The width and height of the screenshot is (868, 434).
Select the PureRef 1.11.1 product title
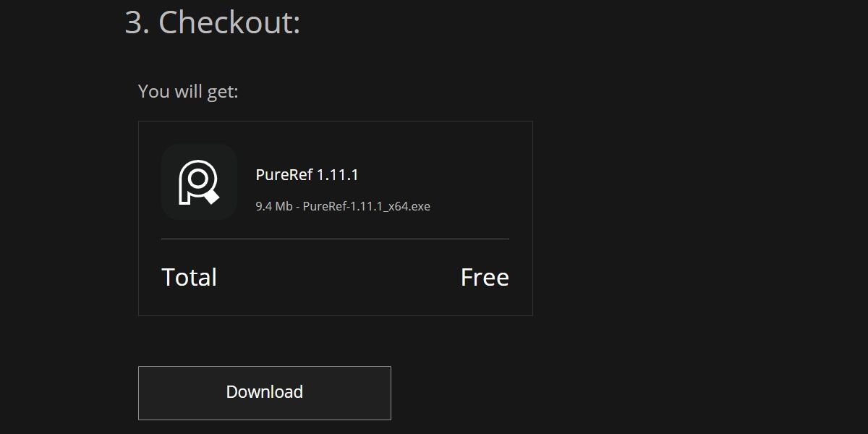(307, 175)
